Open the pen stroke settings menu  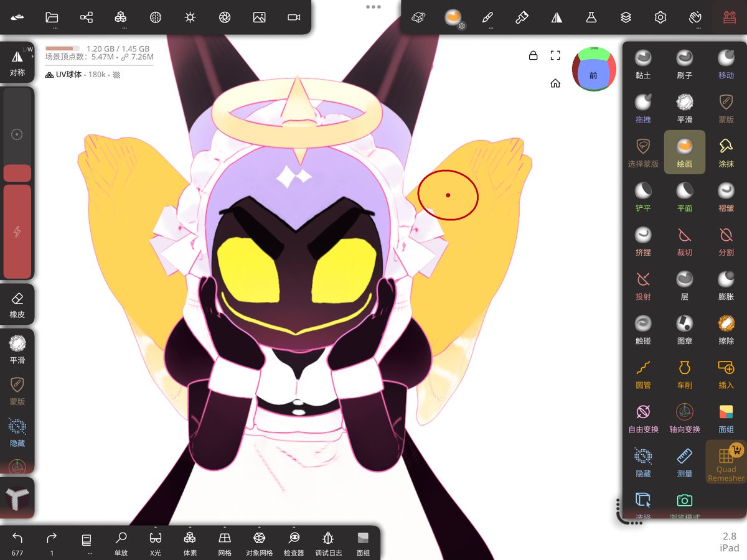pyautogui.click(x=488, y=17)
